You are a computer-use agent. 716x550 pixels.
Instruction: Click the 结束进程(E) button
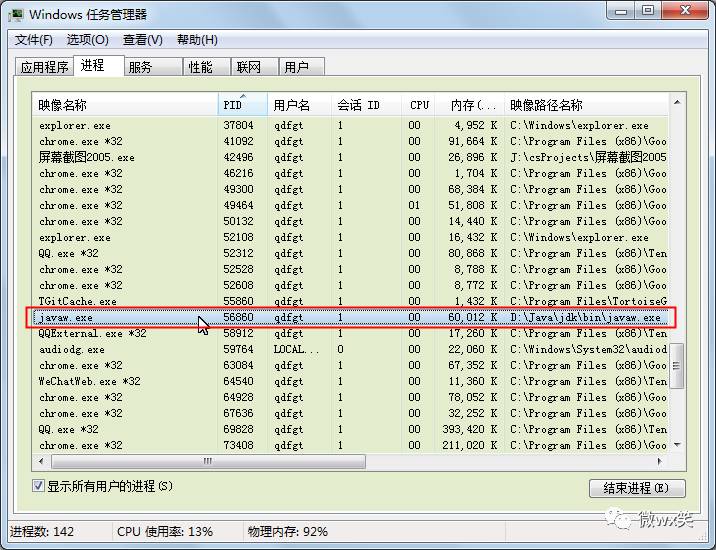pyautogui.click(x=637, y=488)
